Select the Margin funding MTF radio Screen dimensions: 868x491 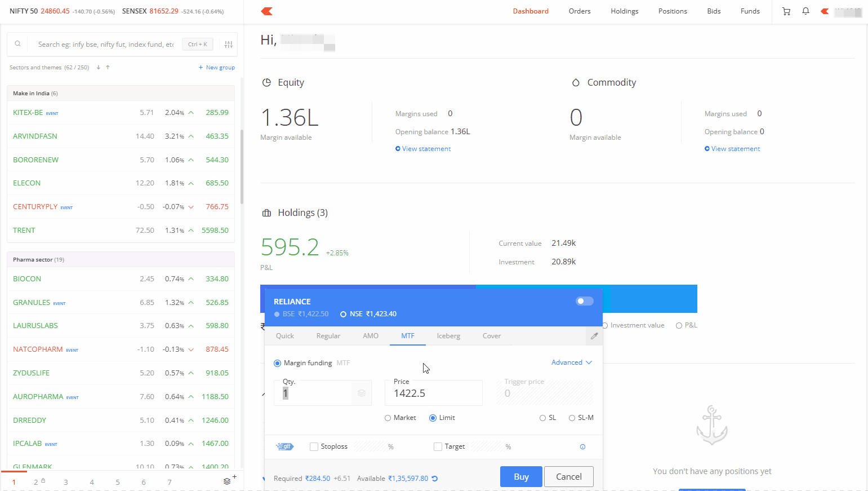click(x=277, y=363)
